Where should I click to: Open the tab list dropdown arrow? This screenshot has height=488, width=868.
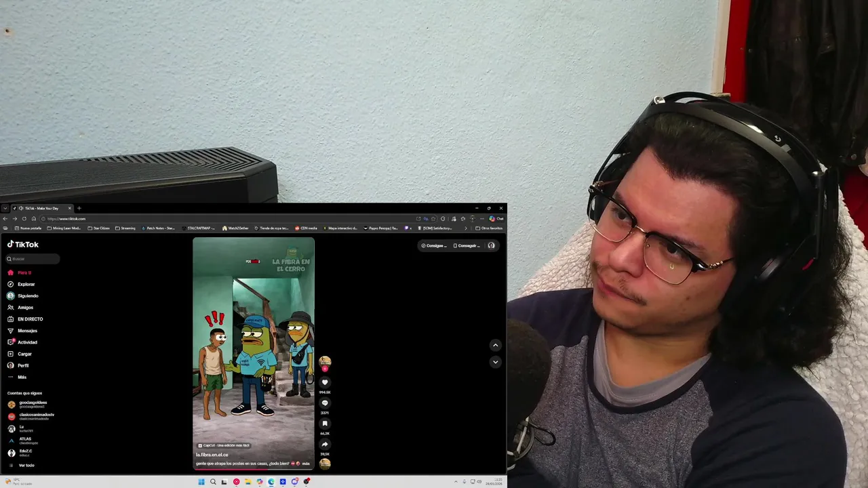[x=5, y=208]
